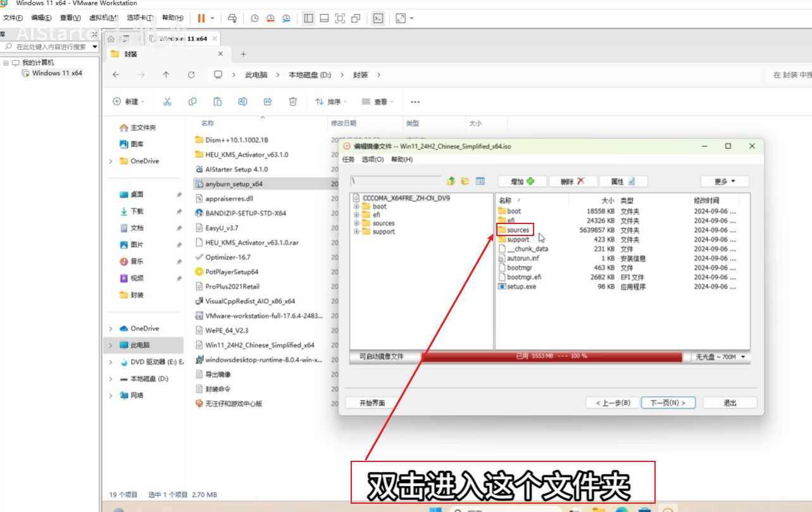812x512 pixels.
Task: Click the cut icon in File Explorer
Action: pos(167,101)
